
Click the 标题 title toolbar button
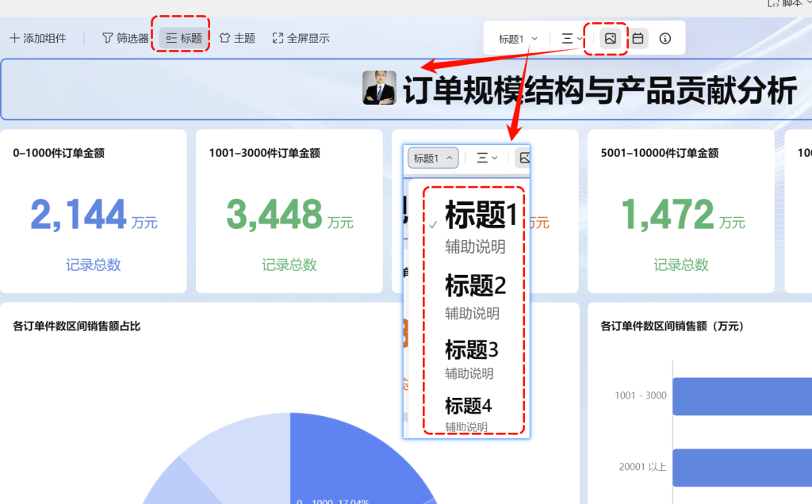click(184, 38)
